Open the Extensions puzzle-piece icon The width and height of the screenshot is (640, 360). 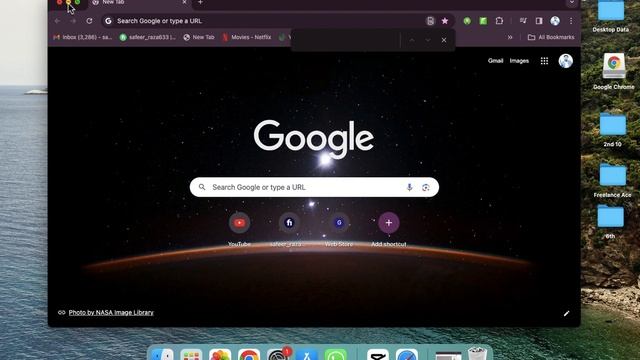tap(499, 21)
